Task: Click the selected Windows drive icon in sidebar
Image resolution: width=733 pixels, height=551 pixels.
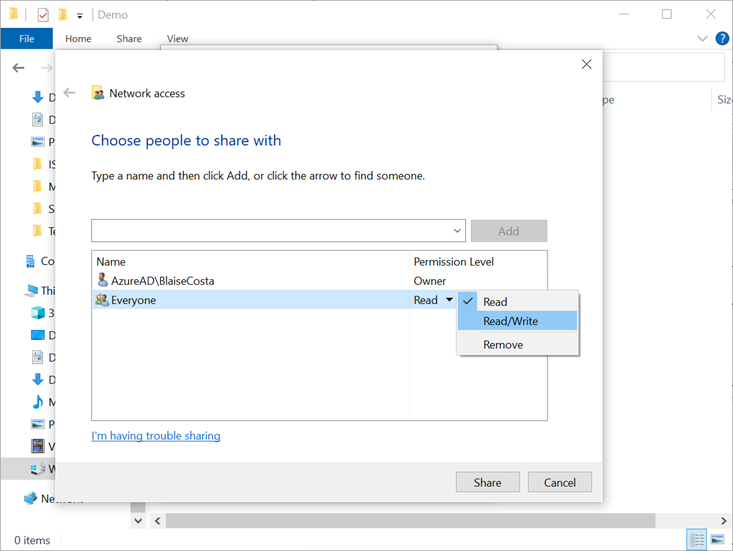Action: point(38,468)
